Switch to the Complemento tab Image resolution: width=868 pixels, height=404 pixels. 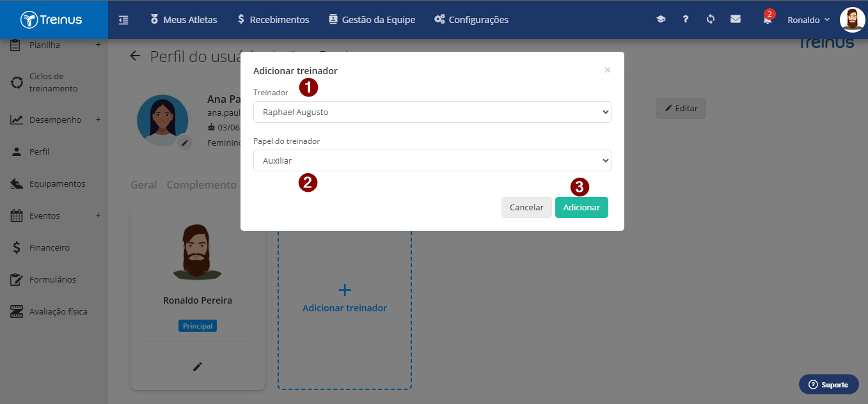201,185
